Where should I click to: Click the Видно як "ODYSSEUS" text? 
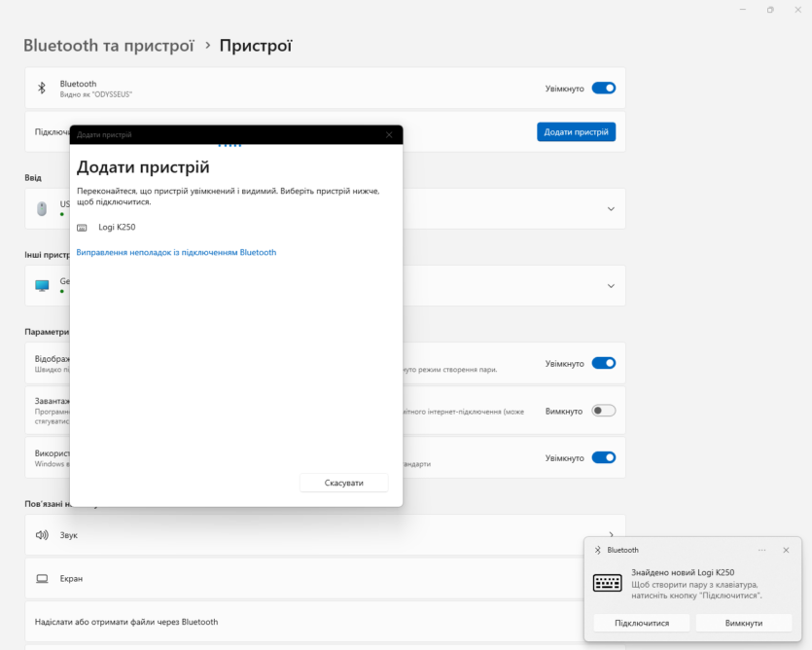pyautogui.click(x=96, y=94)
